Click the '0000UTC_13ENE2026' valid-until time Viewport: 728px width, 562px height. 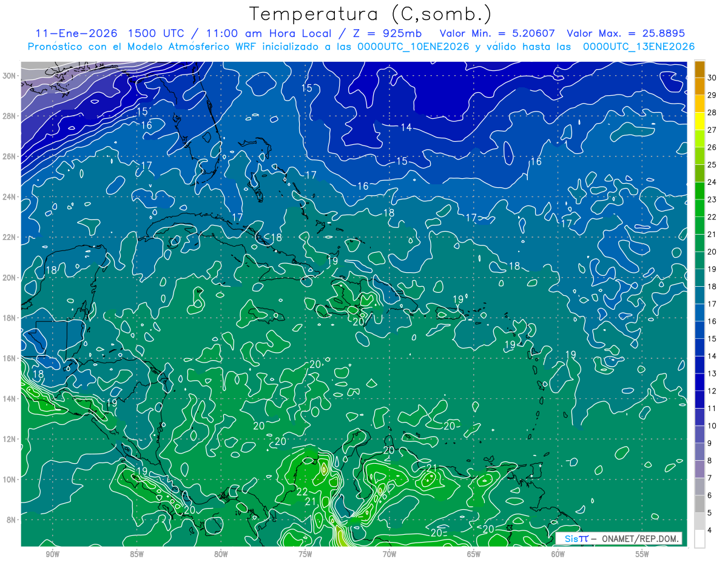pyautogui.click(x=639, y=47)
